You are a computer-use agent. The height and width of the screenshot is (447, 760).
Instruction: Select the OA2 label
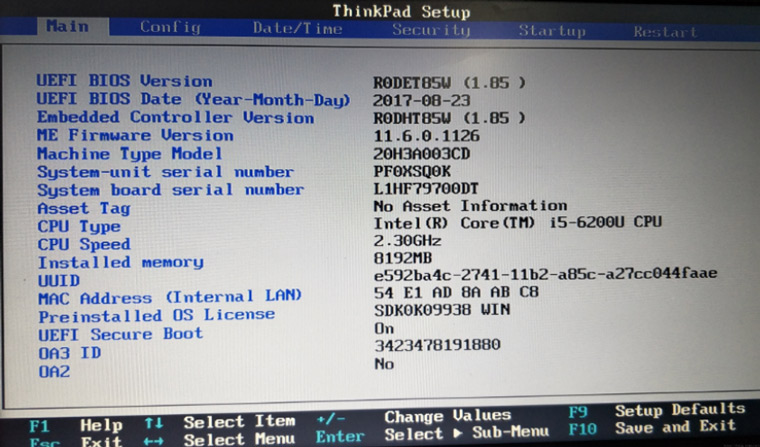pyautogui.click(x=54, y=371)
